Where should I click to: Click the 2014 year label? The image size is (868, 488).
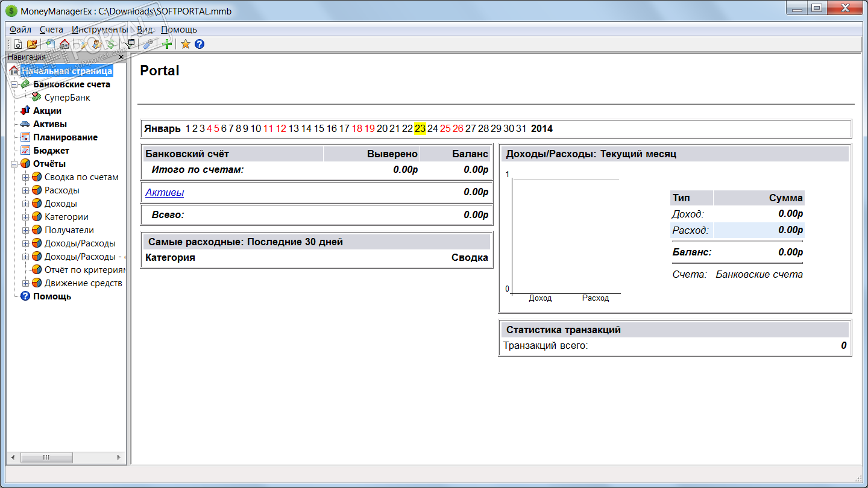(542, 128)
